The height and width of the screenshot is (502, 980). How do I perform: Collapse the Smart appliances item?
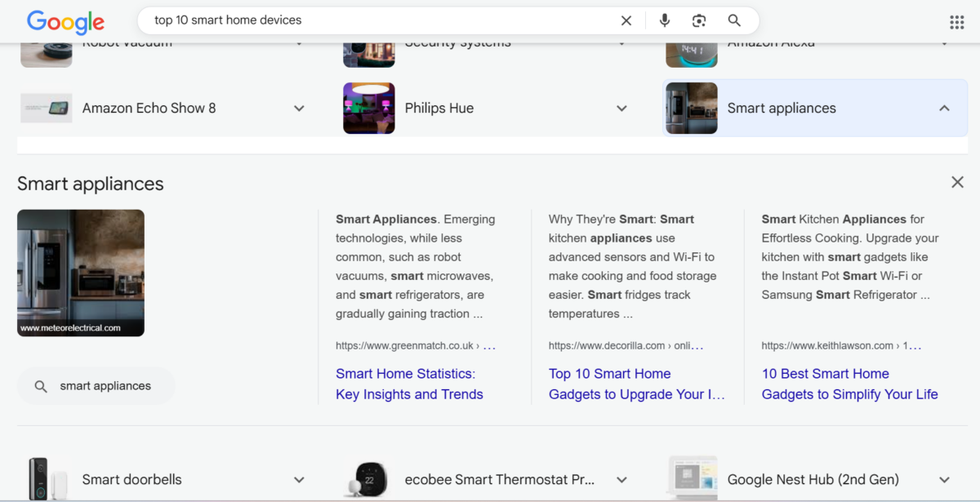coord(944,109)
